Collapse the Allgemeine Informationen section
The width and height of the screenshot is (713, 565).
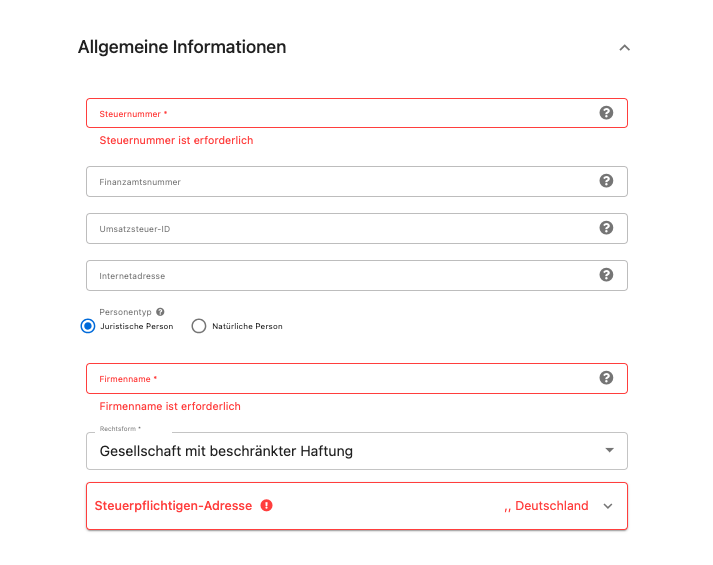(624, 48)
